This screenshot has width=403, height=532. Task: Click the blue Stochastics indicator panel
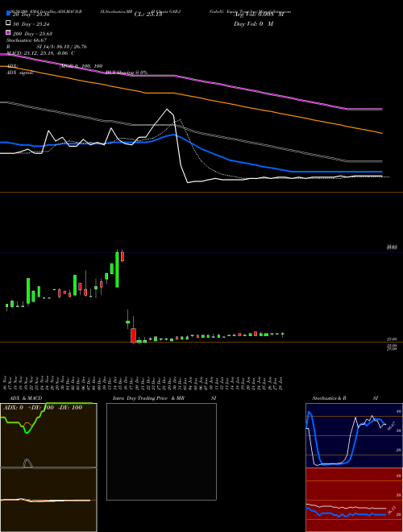tap(354, 435)
